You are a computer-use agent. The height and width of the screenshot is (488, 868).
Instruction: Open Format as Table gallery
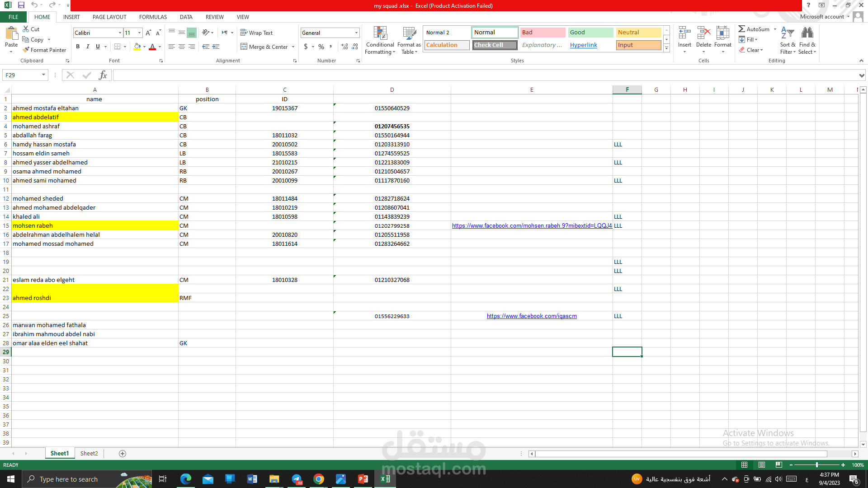pos(409,40)
